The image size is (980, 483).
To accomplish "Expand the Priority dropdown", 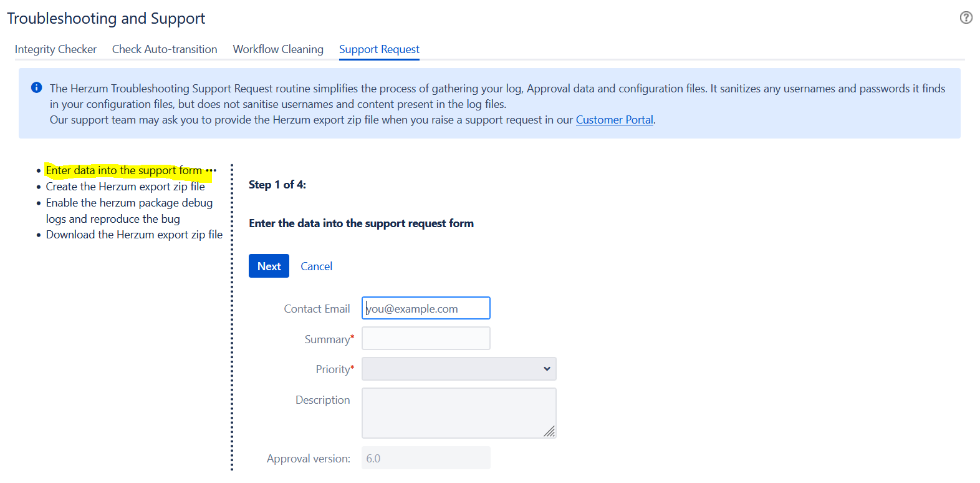I will (459, 369).
